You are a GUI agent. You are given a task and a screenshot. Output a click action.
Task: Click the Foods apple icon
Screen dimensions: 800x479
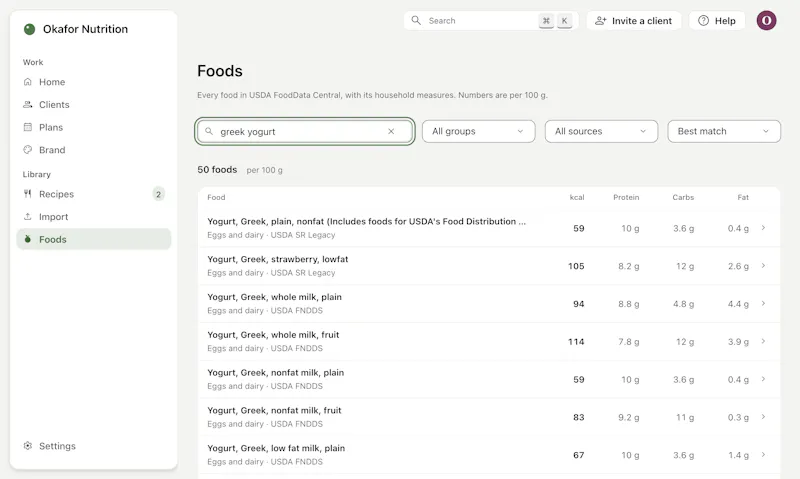28,239
